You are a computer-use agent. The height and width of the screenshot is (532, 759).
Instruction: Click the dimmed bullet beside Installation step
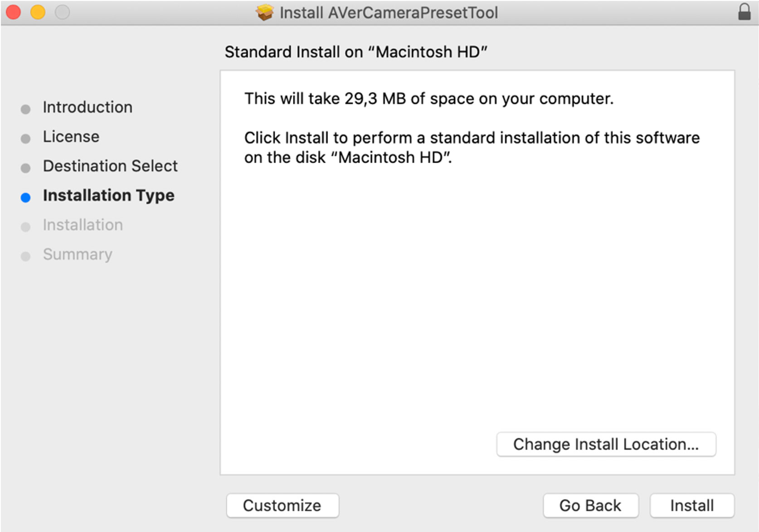[26, 227]
